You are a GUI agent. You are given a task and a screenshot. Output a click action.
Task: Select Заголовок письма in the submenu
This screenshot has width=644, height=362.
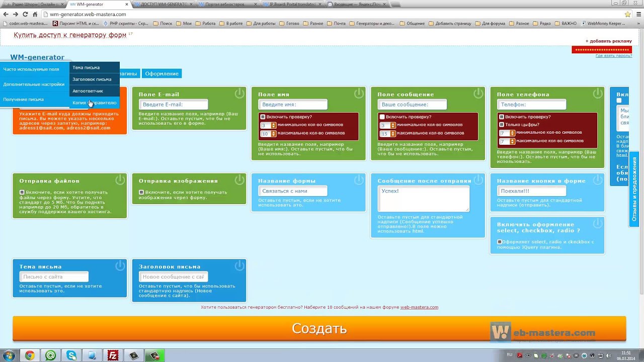pyautogui.click(x=95, y=79)
